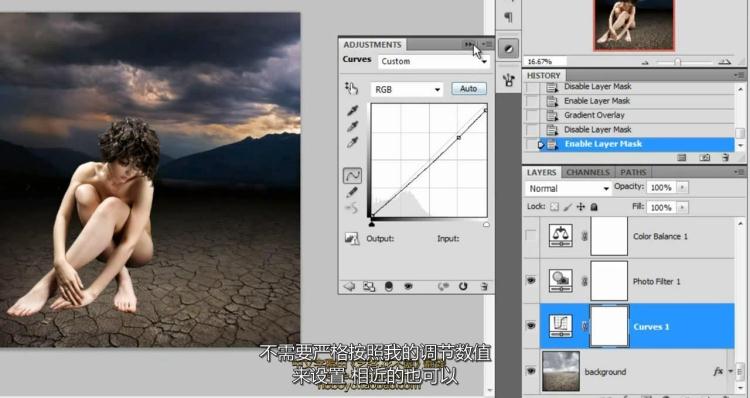Click the reset adjustment icon in Adjustments
The height and width of the screenshot is (398, 750).
pyautogui.click(x=463, y=286)
